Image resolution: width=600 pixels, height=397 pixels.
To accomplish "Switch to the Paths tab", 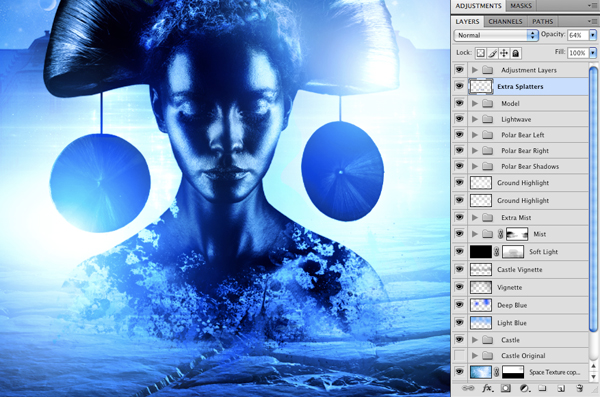I will (x=543, y=21).
